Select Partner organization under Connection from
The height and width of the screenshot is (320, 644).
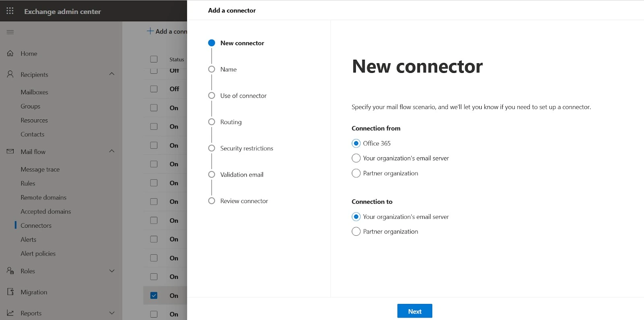tap(356, 173)
